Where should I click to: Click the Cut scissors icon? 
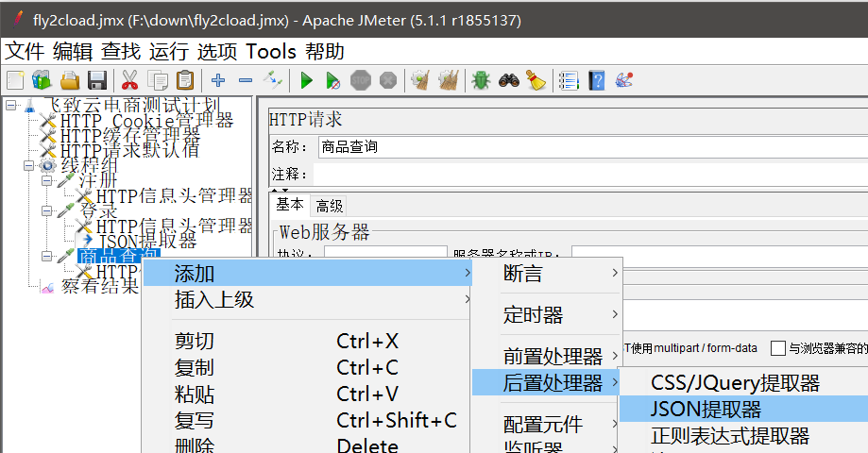click(x=129, y=81)
